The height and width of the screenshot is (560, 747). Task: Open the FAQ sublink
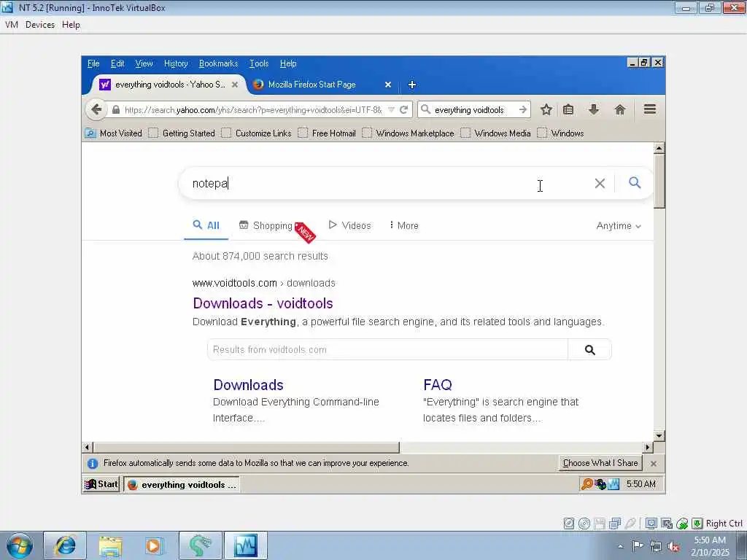click(x=438, y=385)
